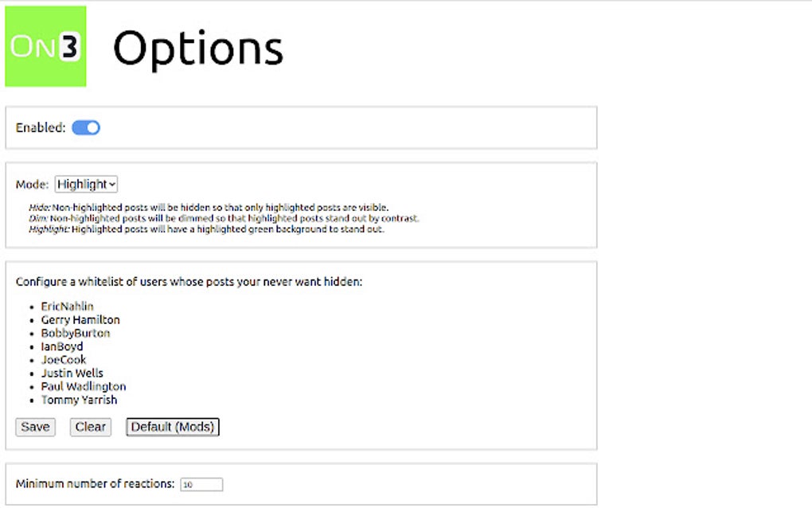Select EricNahlin in the whitelist

tap(68, 306)
